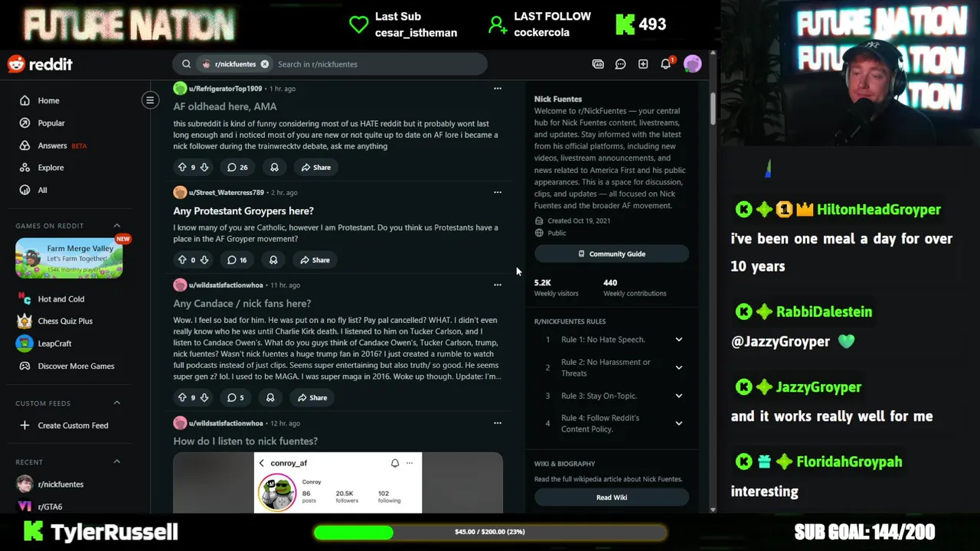This screenshot has width=980, height=551.
Task: Collapse the Custom Feeds section
Action: click(x=117, y=403)
